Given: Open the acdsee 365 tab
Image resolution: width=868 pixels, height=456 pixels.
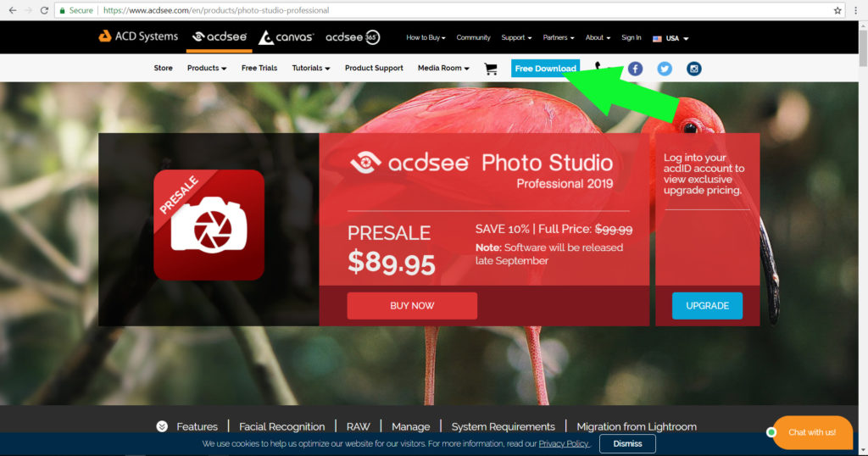Looking at the screenshot, I should coord(353,37).
